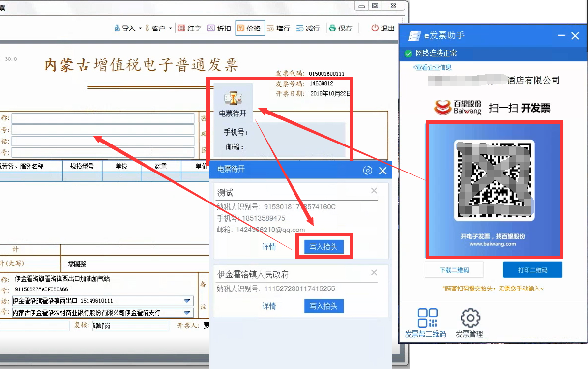This screenshot has height=375, width=588.
Task: Choose the 折扣 discount tool
Action: 219,29
